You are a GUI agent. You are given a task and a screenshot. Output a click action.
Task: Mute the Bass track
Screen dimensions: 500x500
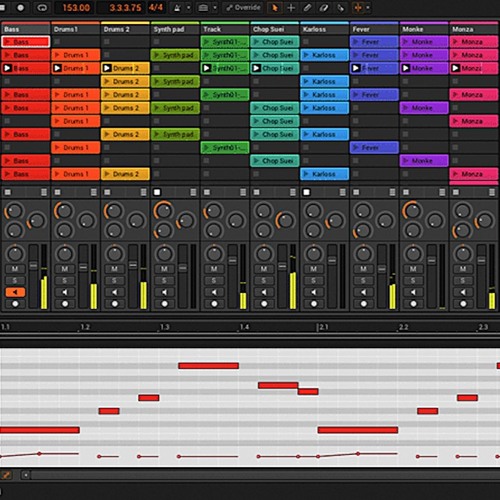[15, 269]
